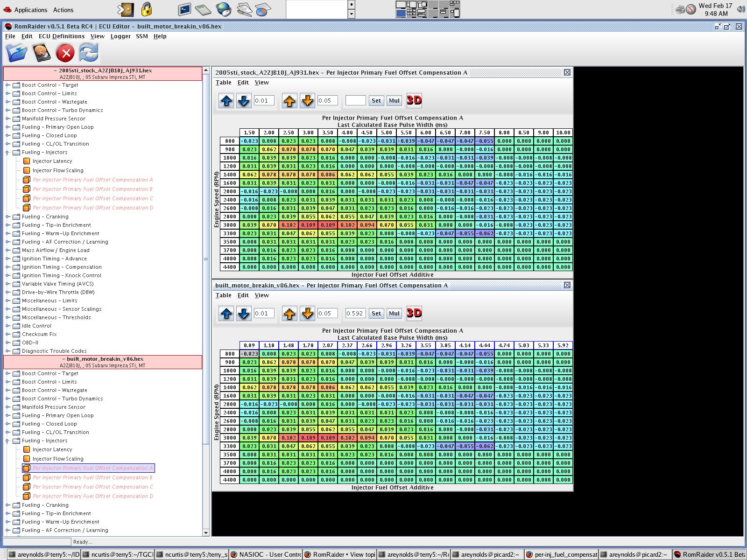The image size is (747, 560).
Task: Select the Injector Latency table item
Action: tap(53, 161)
